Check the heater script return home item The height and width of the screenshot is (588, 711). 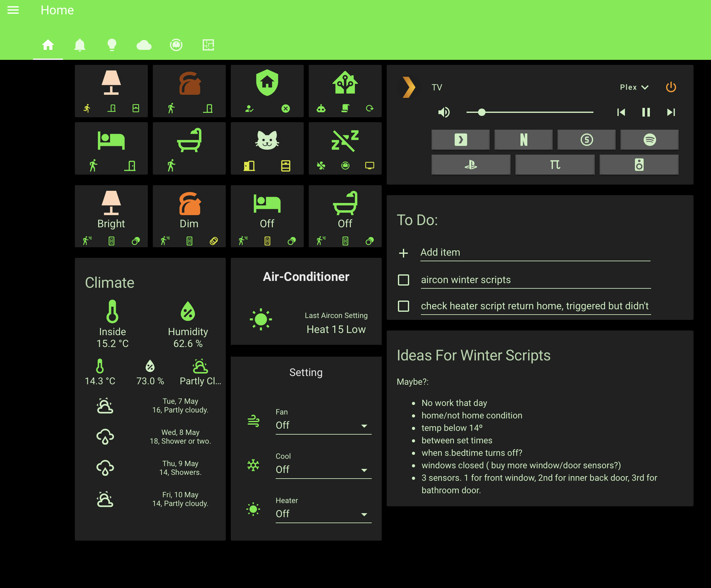(403, 306)
